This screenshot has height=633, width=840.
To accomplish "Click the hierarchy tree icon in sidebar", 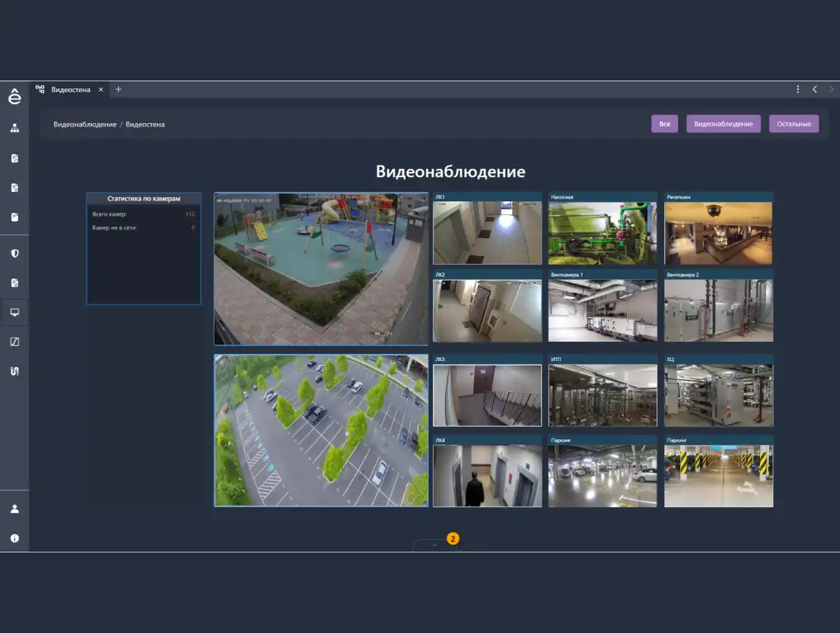I will [x=14, y=128].
